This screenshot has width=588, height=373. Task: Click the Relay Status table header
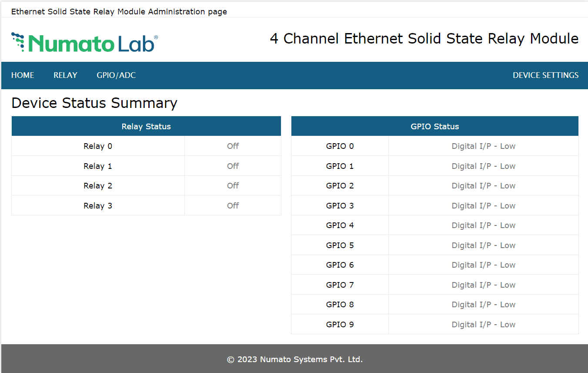click(x=146, y=127)
